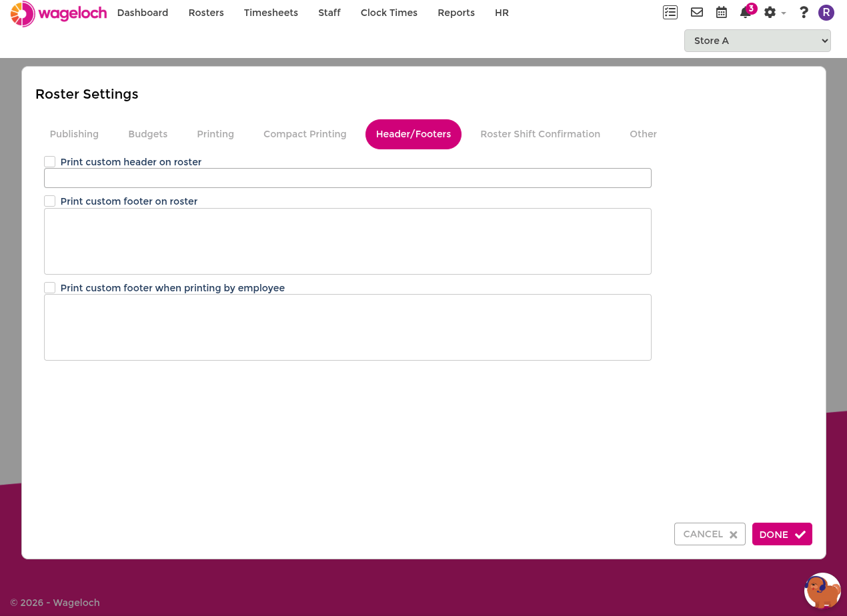This screenshot has width=847, height=616.
Task: Enable Print custom footer on roster
Action: pos(50,201)
